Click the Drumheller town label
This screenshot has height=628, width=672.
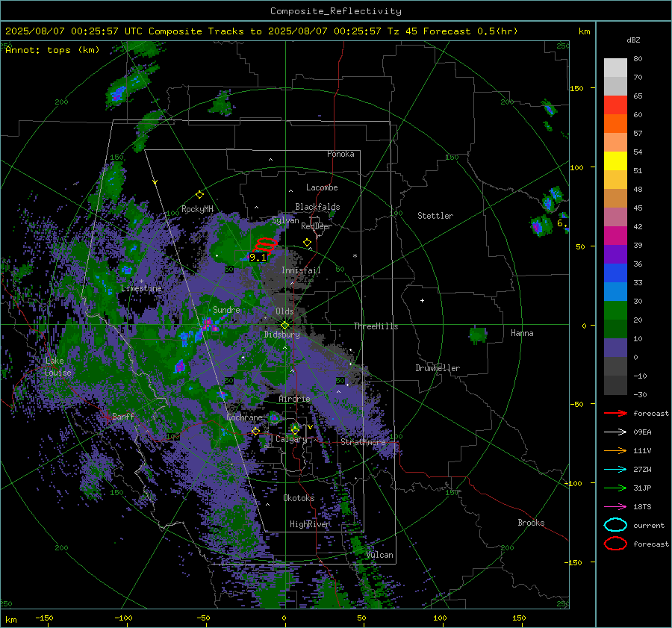438,368
